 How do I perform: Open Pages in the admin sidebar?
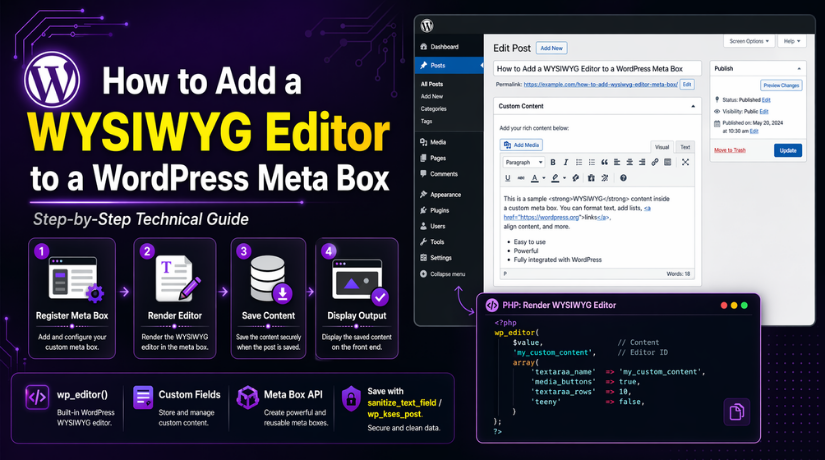coord(449,158)
